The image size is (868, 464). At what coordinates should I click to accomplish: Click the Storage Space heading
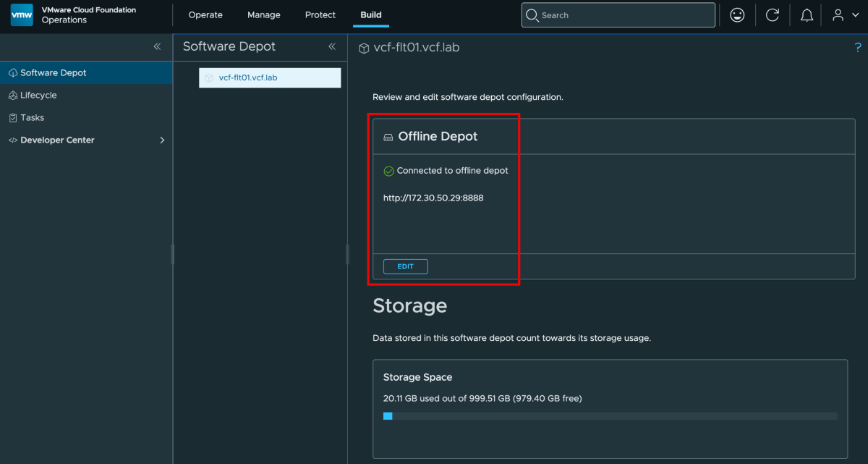tap(417, 377)
